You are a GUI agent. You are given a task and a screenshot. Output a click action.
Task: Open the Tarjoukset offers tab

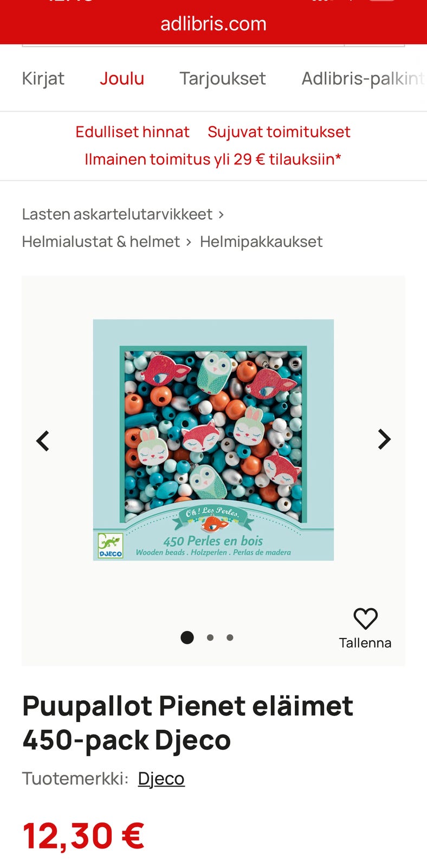[223, 79]
